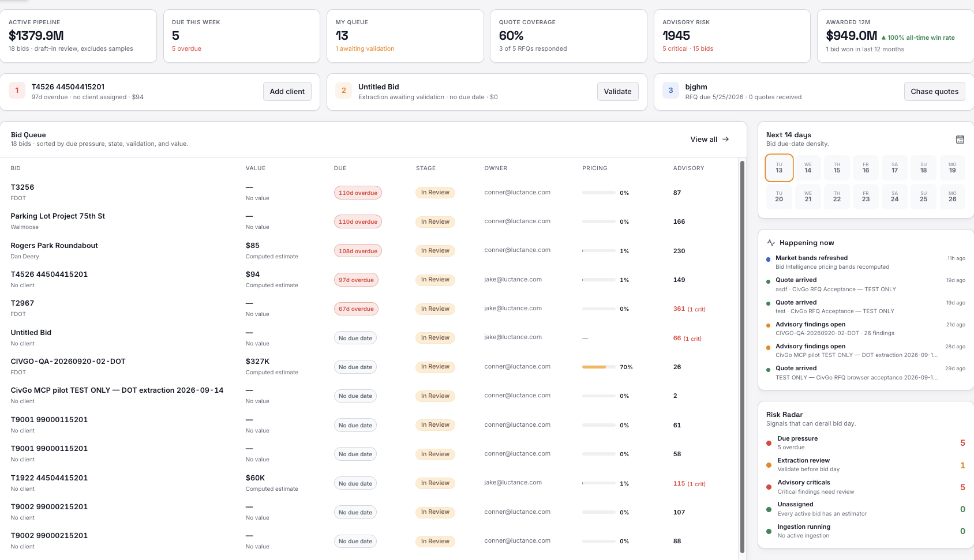Click the 70% pricing progress bar

598,367
